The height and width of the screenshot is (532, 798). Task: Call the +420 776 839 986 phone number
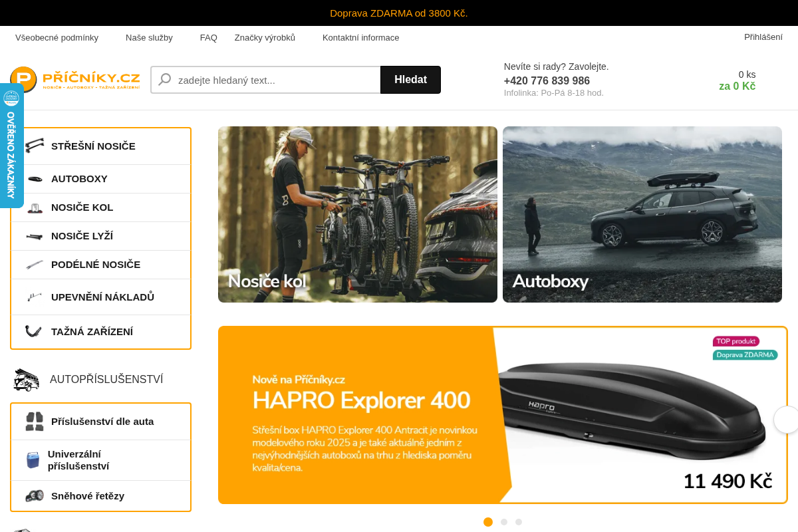(x=547, y=80)
